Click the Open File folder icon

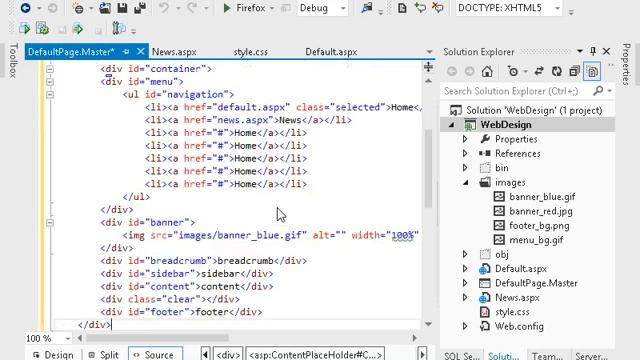click(105, 8)
